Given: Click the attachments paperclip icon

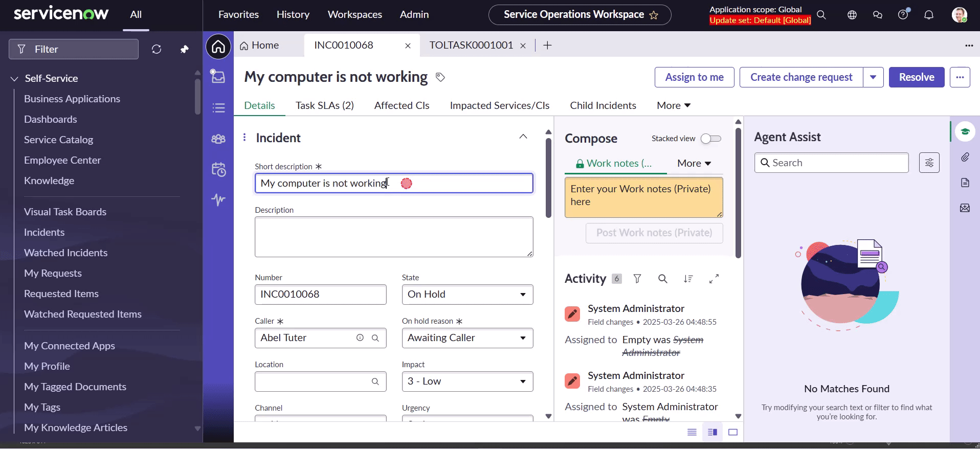Looking at the screenshot, I should tap(965, 157).
